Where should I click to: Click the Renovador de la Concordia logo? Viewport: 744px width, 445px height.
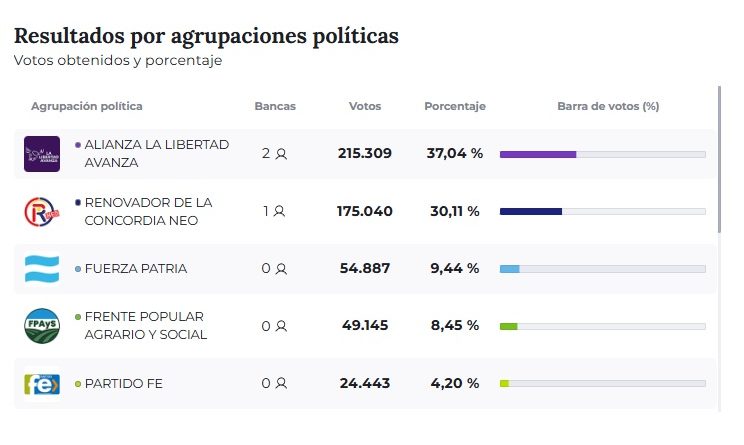click(x=42, y=211)
